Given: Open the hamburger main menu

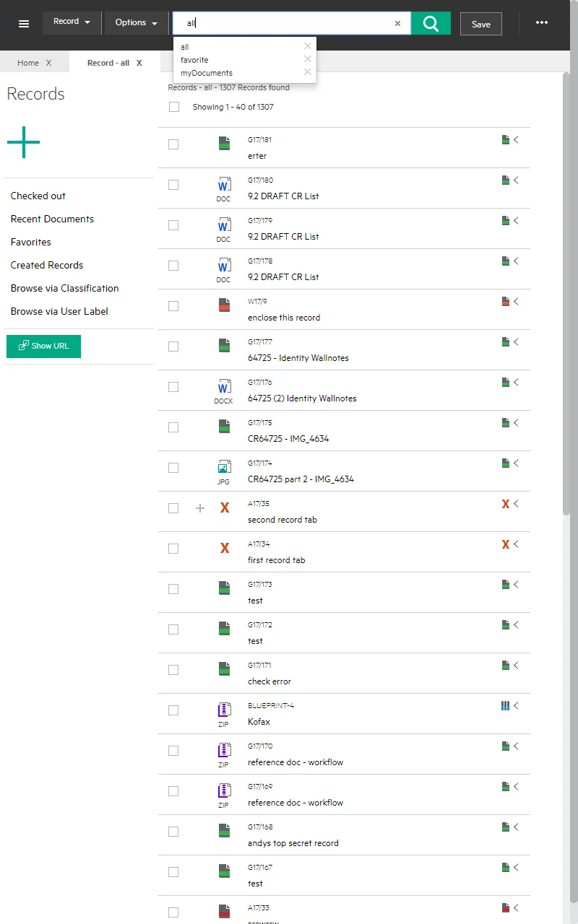Looking at the screenshot, I should [24, 23].
